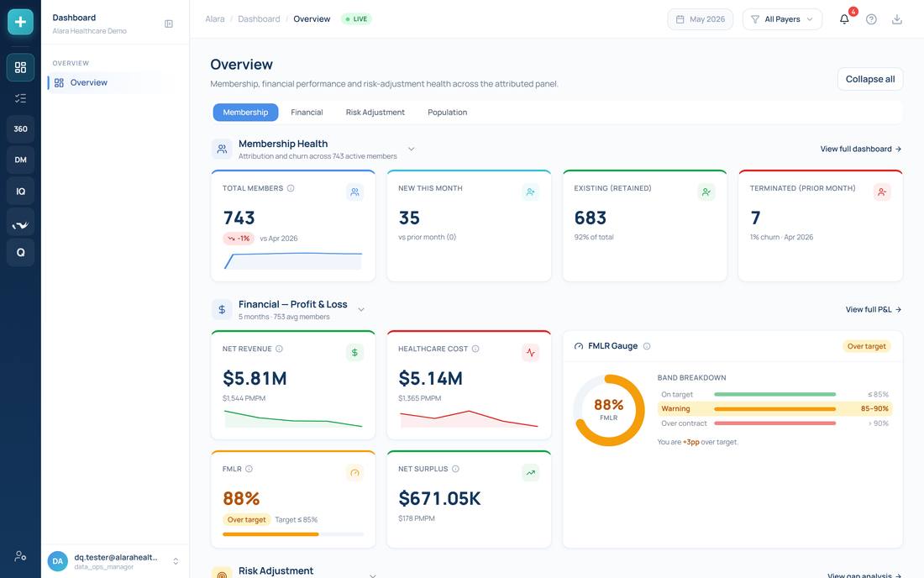Open the dashboard grid icon in the rail

click(21, 67)
